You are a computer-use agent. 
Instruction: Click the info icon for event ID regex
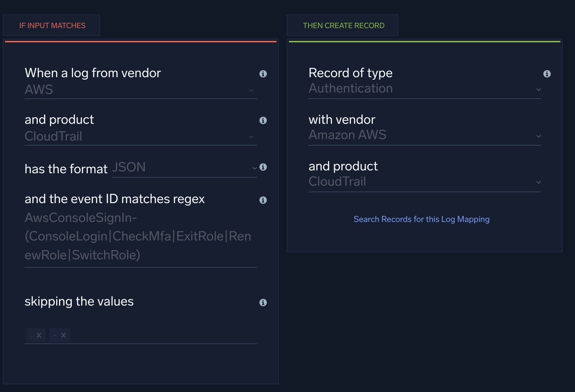(263, 200)
